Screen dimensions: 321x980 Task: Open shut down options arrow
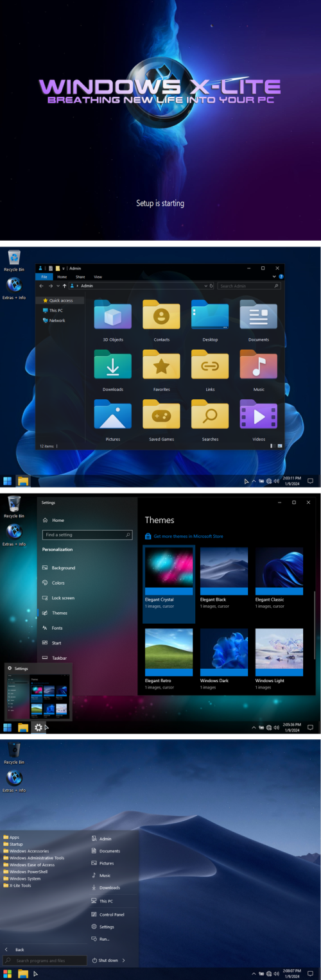pyautogui.click(x=123, y=961)
